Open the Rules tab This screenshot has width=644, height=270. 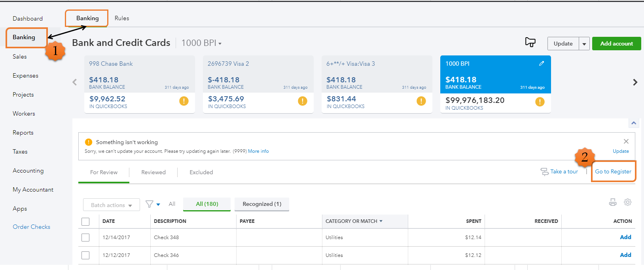[122, 18]
